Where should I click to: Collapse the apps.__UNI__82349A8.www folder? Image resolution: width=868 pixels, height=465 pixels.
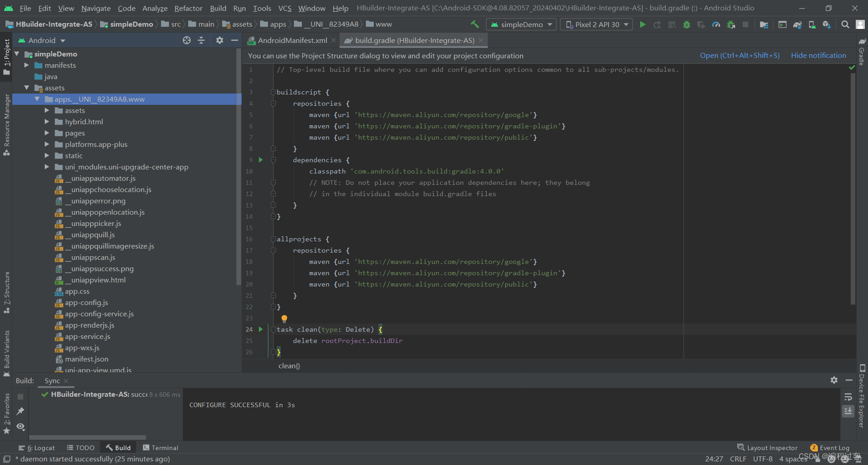(x=37, y=99)
